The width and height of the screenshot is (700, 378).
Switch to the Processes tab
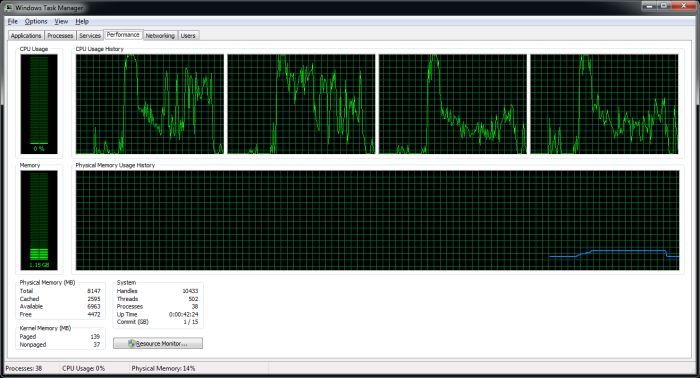pos(60,36)
